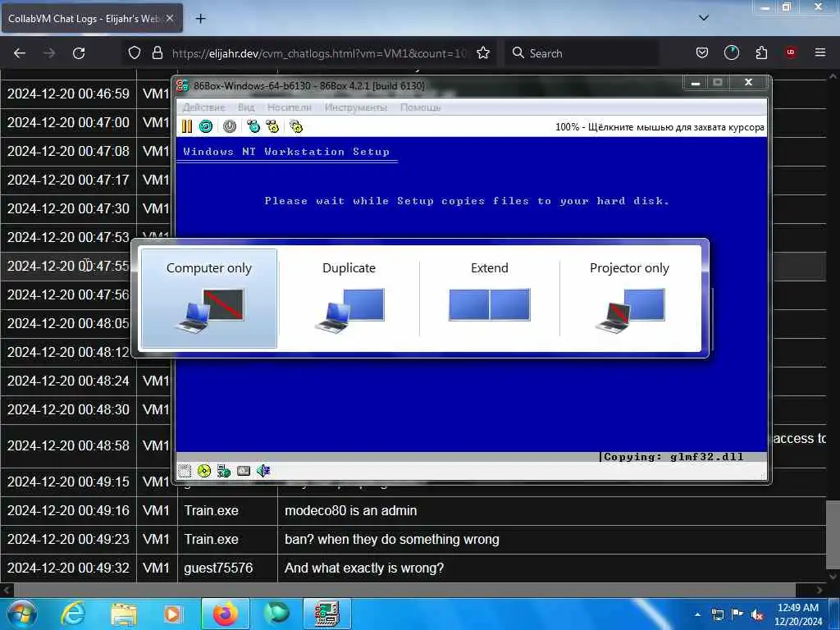Click the 86Box Ctrl+Alt+Del icon
Viewport: 840px width, 630px height.
coord(253,126)
